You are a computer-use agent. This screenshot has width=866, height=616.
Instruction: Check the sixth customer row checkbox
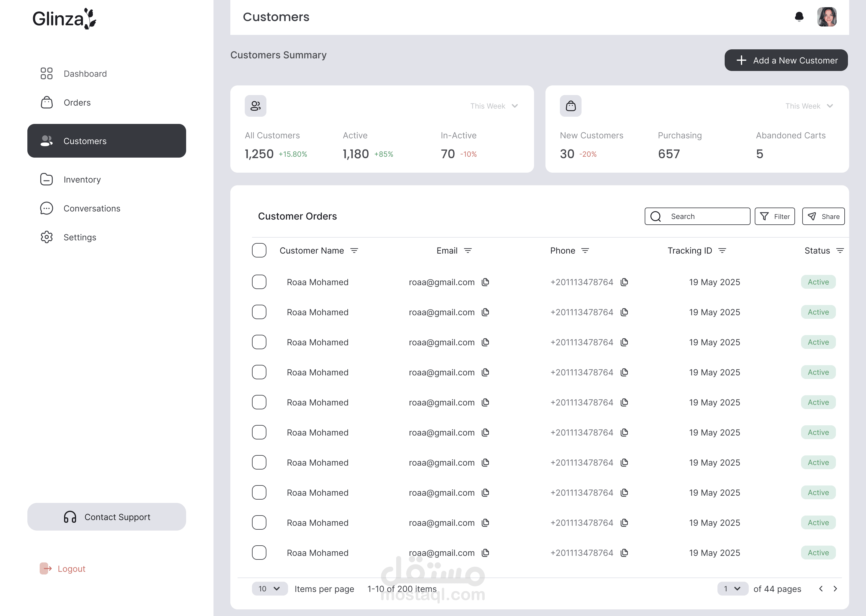(259, 432)
